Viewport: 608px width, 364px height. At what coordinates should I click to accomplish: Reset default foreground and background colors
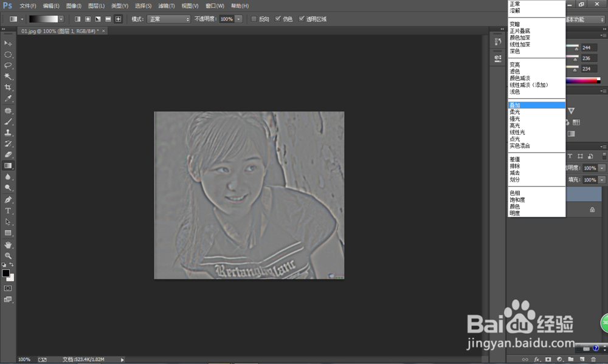tap(4, 265)
